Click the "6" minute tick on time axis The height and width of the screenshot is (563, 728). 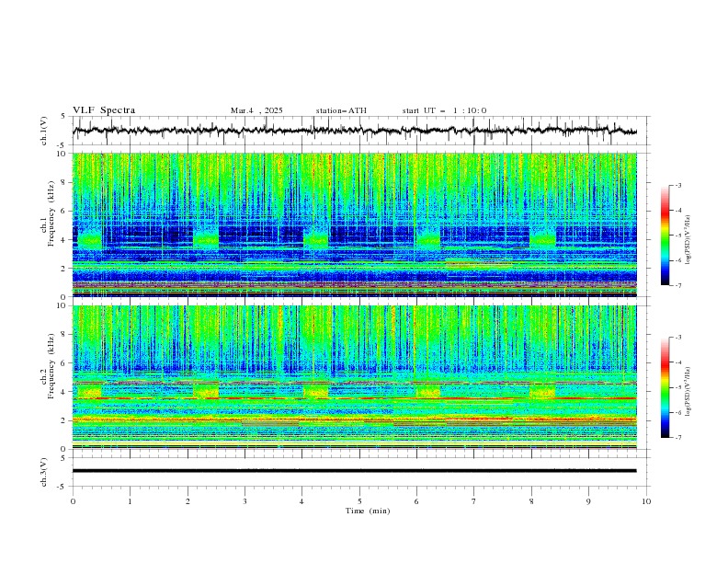click(416, 501)
